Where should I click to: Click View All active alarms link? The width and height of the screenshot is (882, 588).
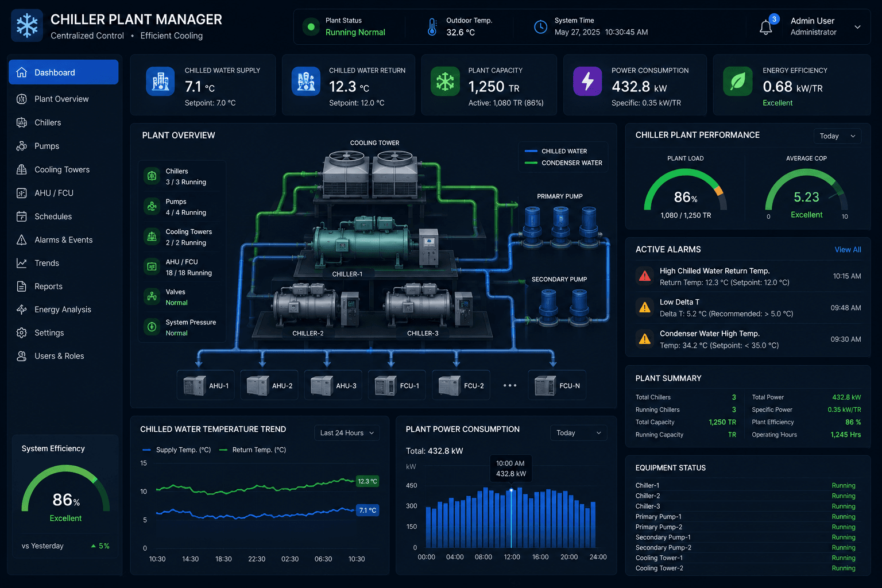[848, 250]
